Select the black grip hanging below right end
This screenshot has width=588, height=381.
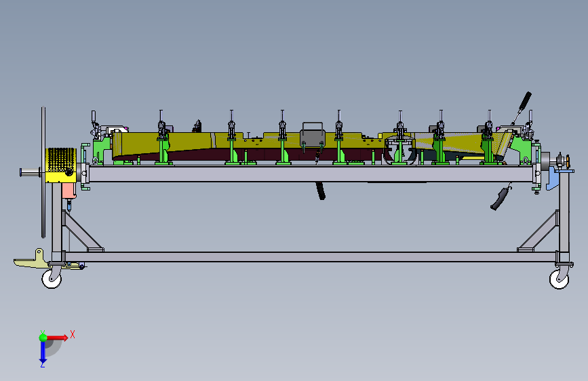click(x=500, y=199)
